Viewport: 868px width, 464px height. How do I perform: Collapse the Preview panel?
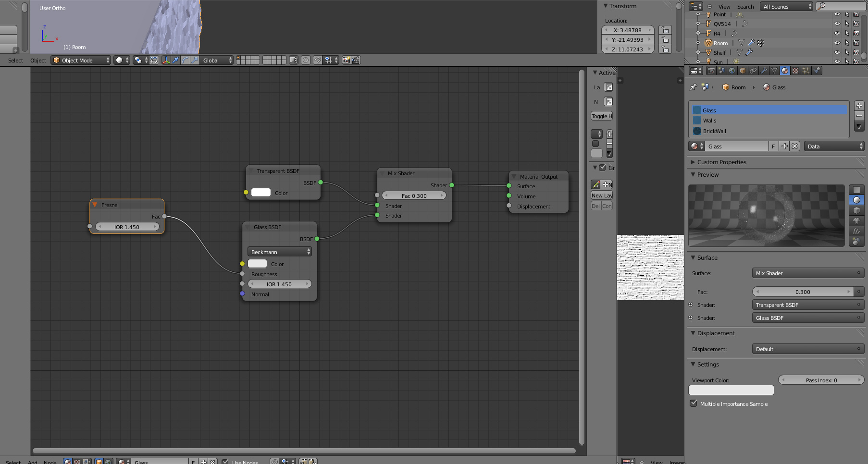[x=693, y=174]
